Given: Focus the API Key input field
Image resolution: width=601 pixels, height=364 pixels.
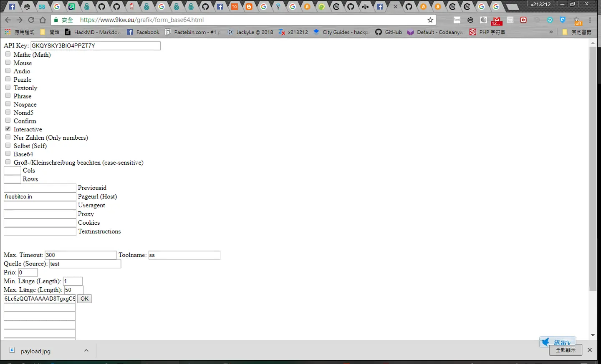Looking at the screenshot, I should pyautogui.click(x=96, y=45).
